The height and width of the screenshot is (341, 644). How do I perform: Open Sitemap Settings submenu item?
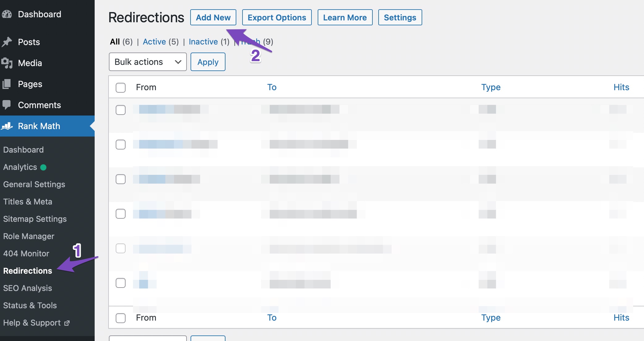coord(35,219)
